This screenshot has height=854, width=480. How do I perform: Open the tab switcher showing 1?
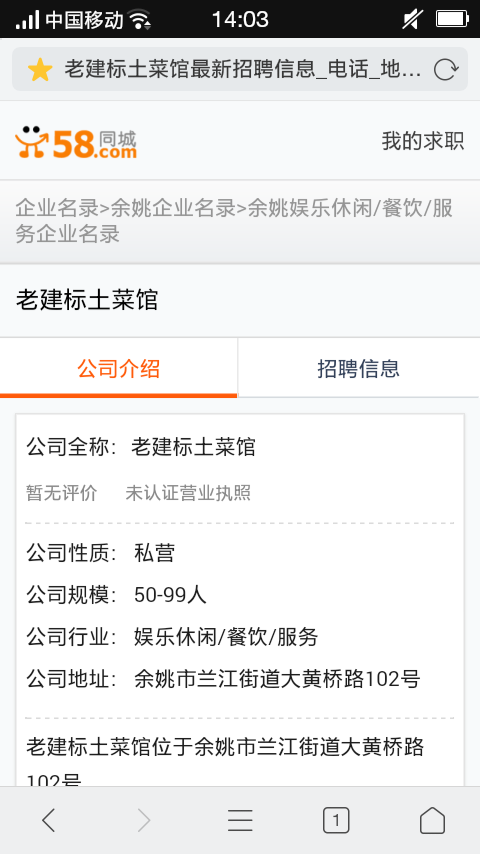click(336, 820)
